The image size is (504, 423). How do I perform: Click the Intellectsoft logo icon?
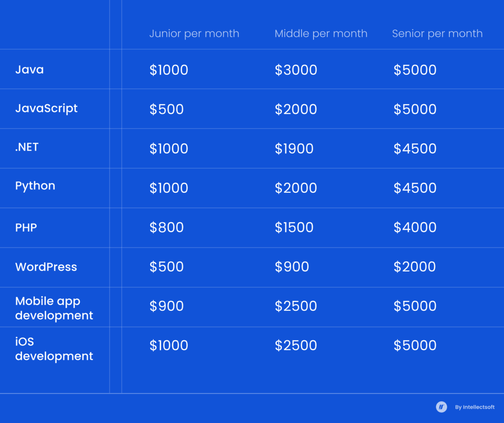(441, 407)
